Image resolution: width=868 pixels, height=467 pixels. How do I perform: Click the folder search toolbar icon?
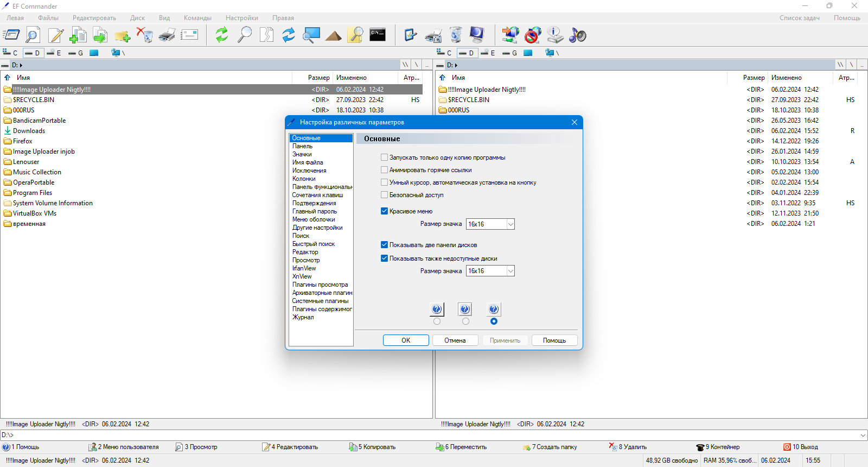(355, 35)
